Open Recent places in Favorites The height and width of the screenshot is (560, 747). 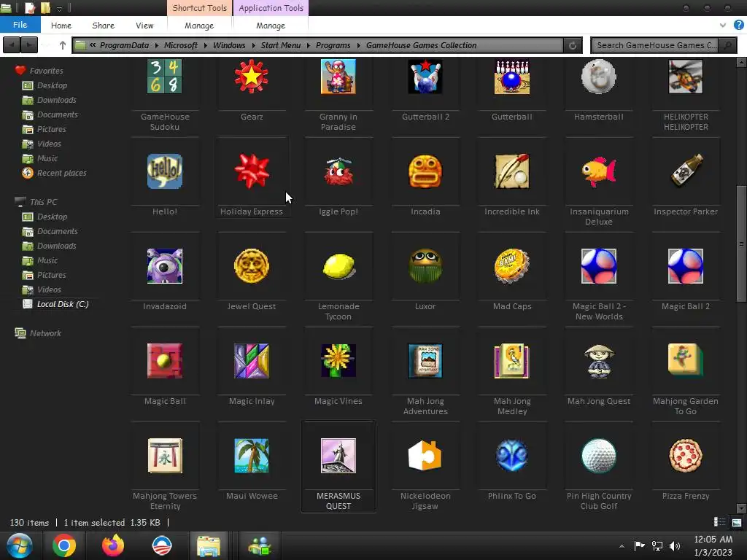pos(54,173)
